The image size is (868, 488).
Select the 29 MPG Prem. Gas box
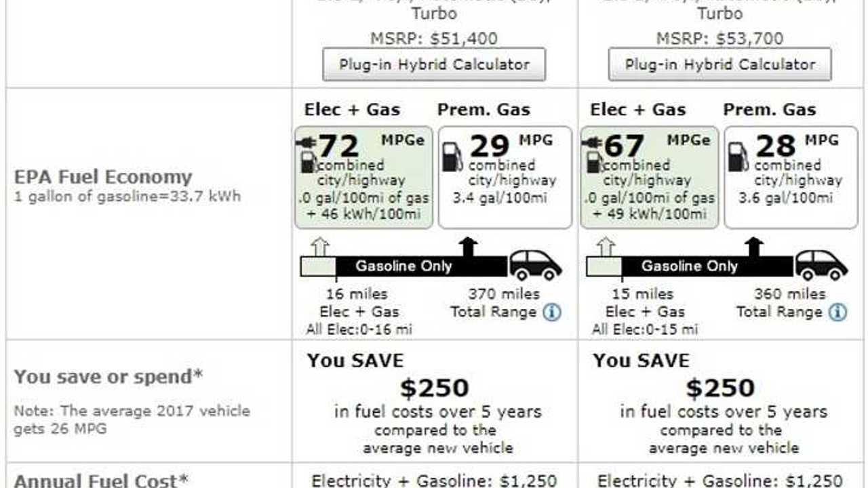tap(505, 178)
